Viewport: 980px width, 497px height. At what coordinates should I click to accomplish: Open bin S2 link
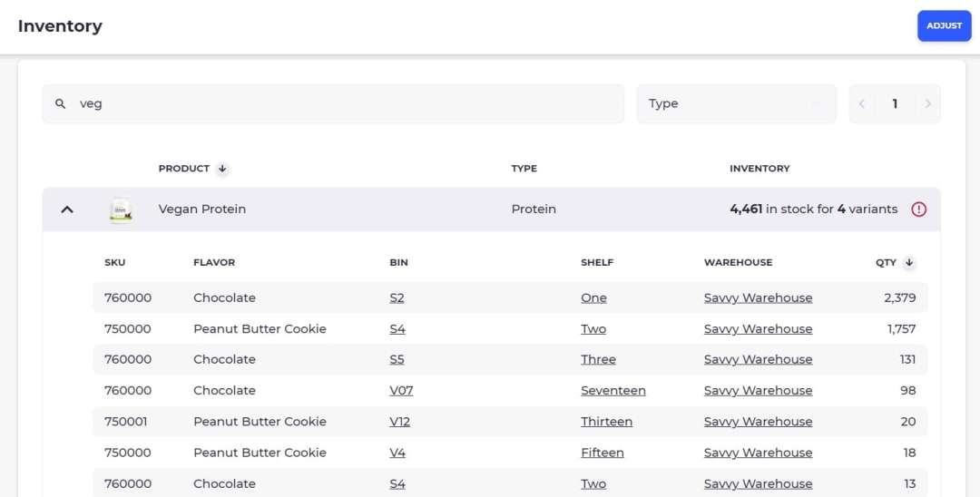397,297
